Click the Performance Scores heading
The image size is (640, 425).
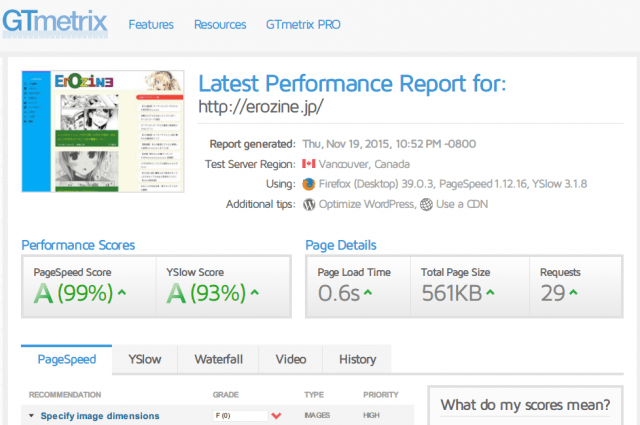78,245
